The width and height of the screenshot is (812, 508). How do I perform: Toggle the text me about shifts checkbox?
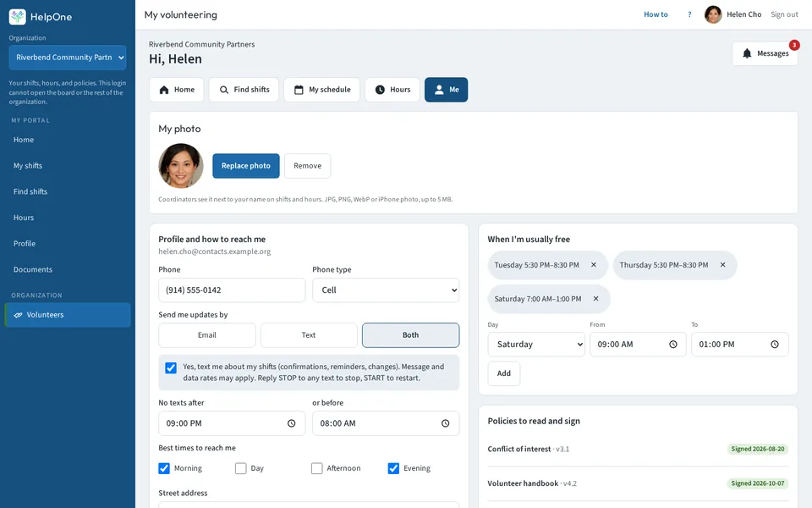tap(171, 368)
